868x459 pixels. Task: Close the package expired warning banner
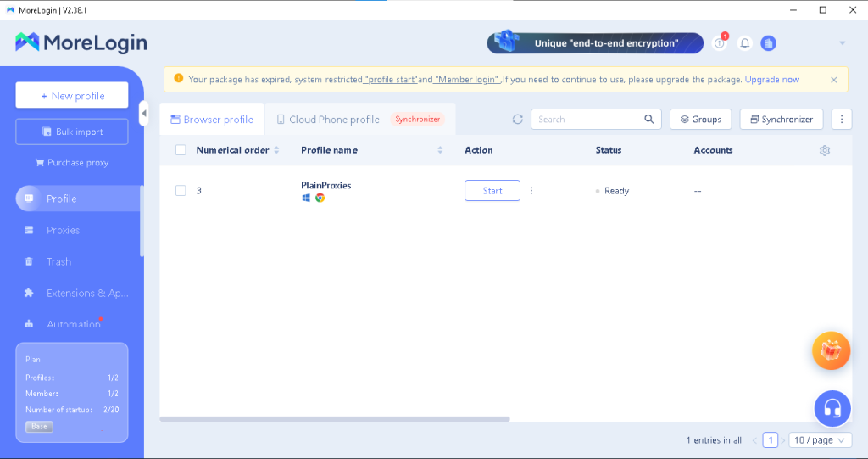(834, 80)
